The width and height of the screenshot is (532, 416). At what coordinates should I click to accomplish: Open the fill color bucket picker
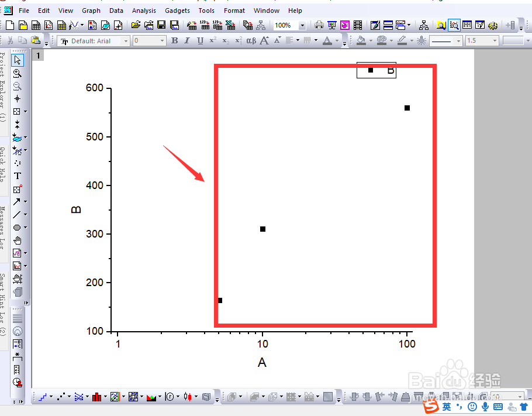pos(361,40)
